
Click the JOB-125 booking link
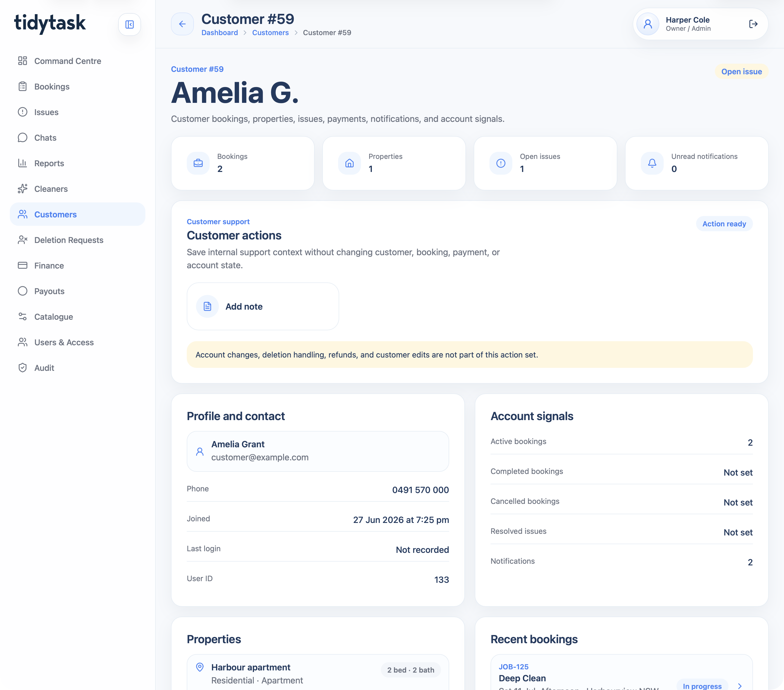(x=514, y=667)
